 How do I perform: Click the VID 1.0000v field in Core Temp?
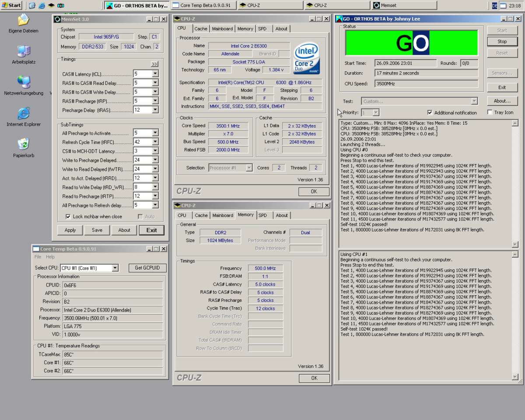(x=112, y=334)
